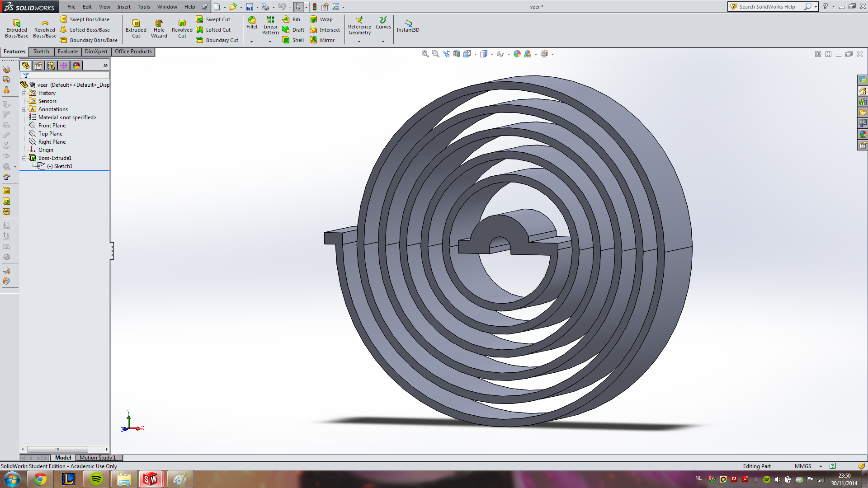
Task: Select the Intersect feature
Action: tap(325, 30)
